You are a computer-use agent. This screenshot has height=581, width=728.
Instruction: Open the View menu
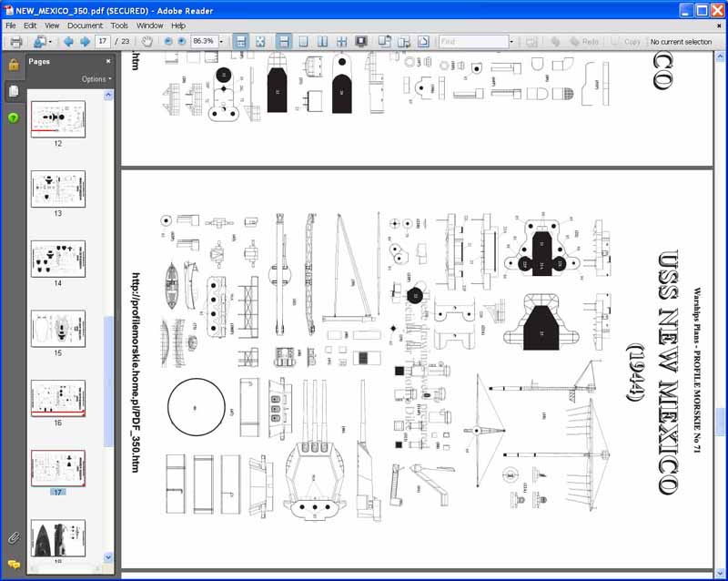[52, 25]
